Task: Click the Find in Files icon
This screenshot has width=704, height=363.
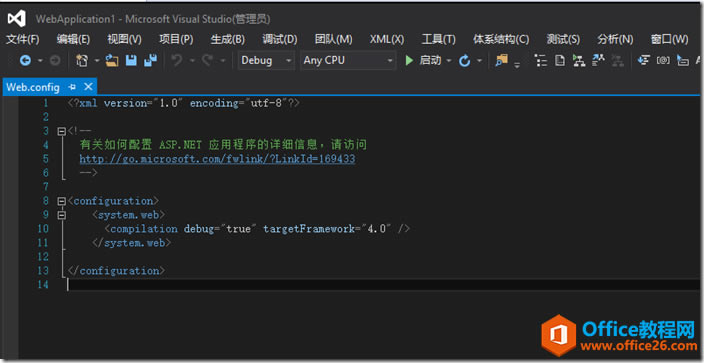Action: (501, 61)
